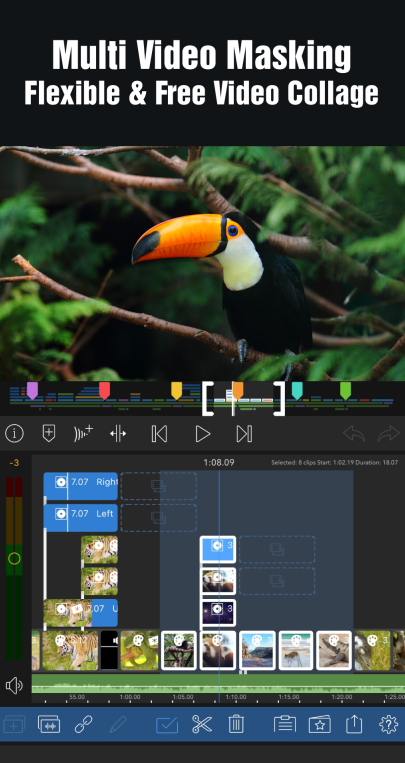
Task: Tap the vertical-line-with-arrows icon
Action: point(118,433)
